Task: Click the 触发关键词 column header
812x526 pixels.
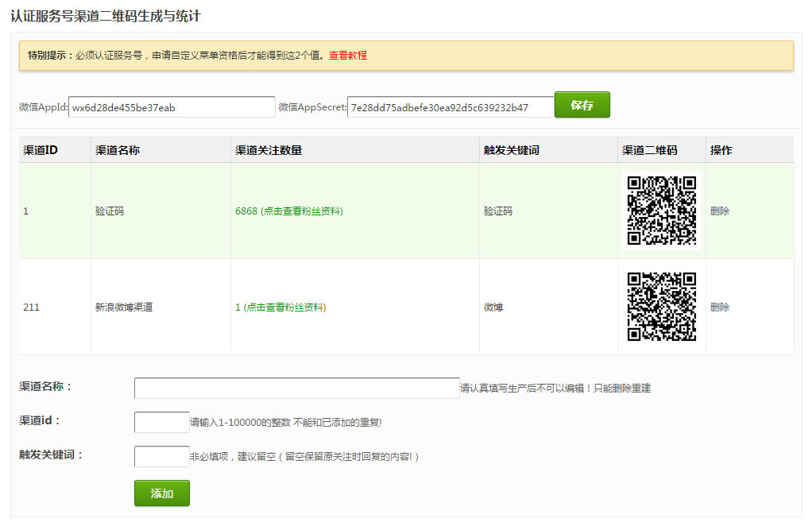Action: (511, 150)
